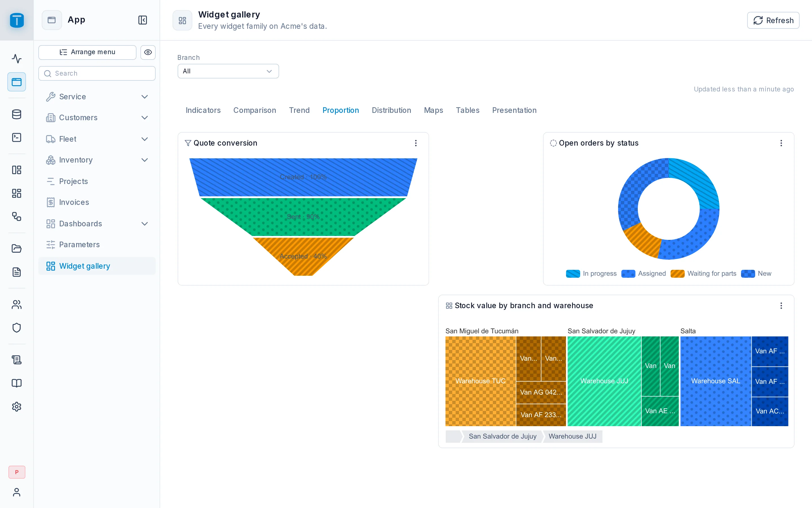This screenshot has width=812, height=508.
Task: Toggle New legend entry
Action: (x=756, y=273)
